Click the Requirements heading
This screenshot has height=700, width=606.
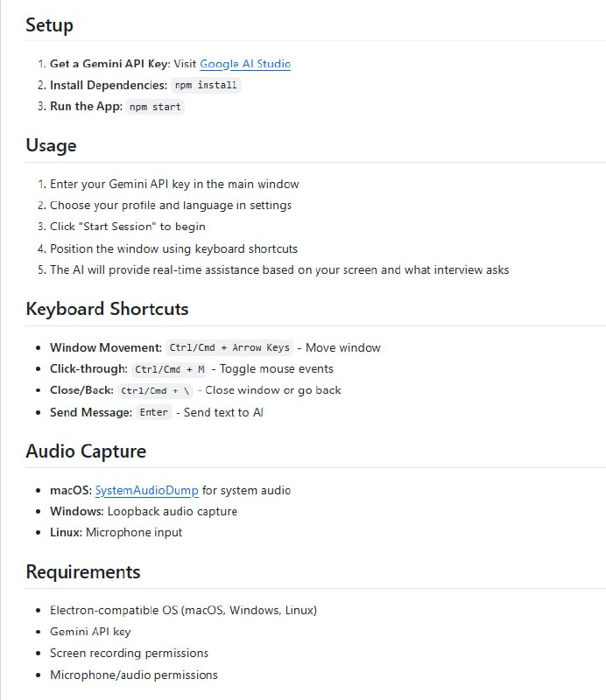pos(83,572)
